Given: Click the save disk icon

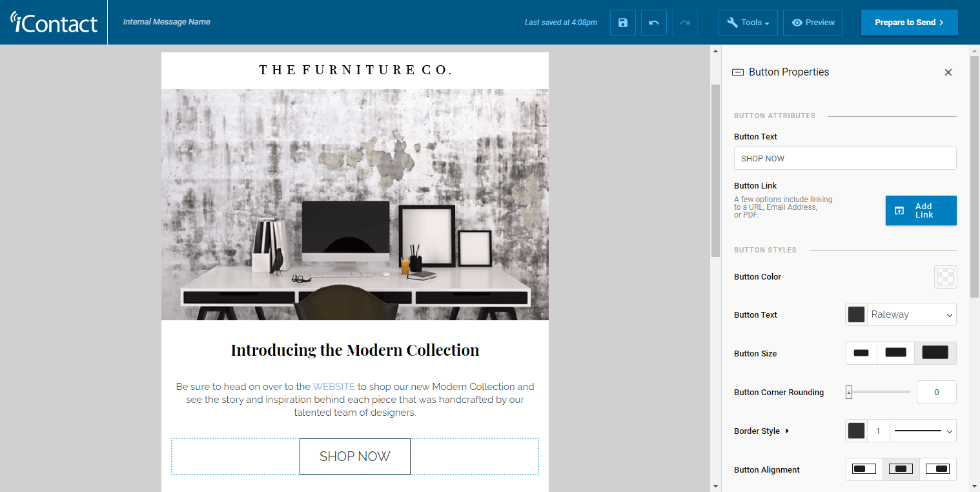Looking at the screenshot, I should coord(623,23).
